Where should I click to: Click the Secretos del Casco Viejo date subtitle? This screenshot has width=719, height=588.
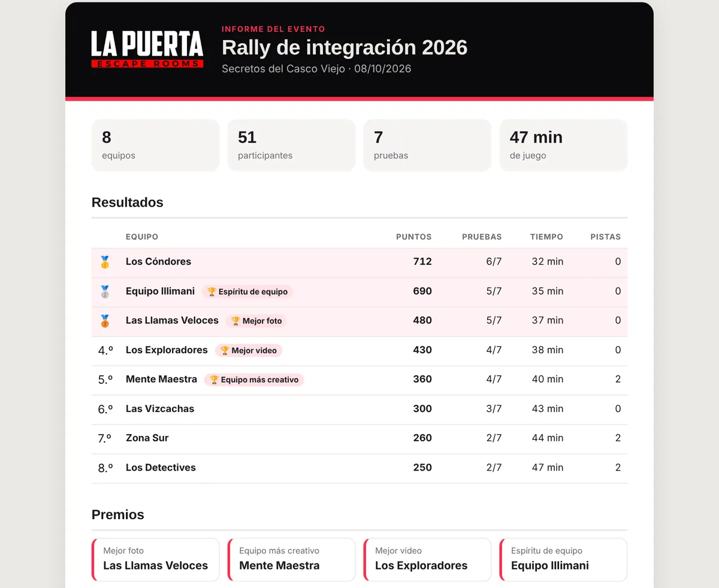tap(316, 69)
